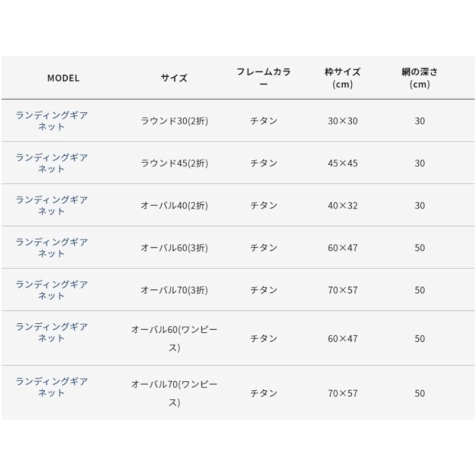Select the ラウンド45(2折) size cell

click(174, 163)
